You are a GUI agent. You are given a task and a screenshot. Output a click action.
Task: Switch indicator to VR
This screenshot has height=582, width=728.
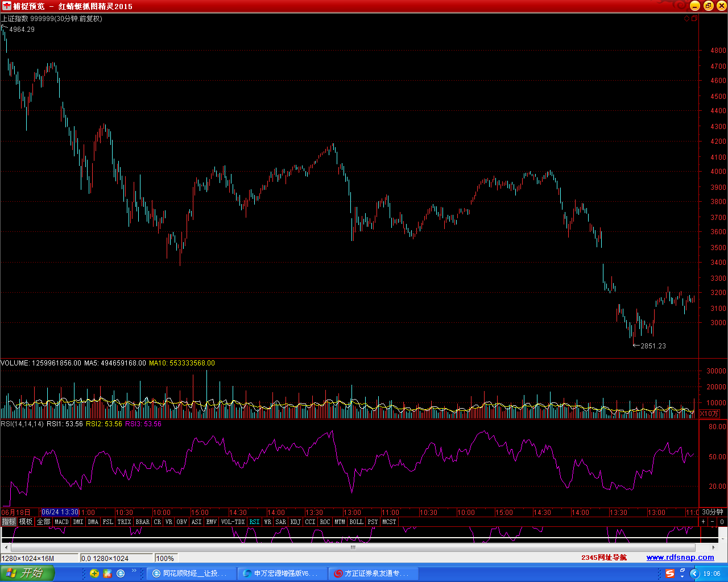click(x=169, y=522)
